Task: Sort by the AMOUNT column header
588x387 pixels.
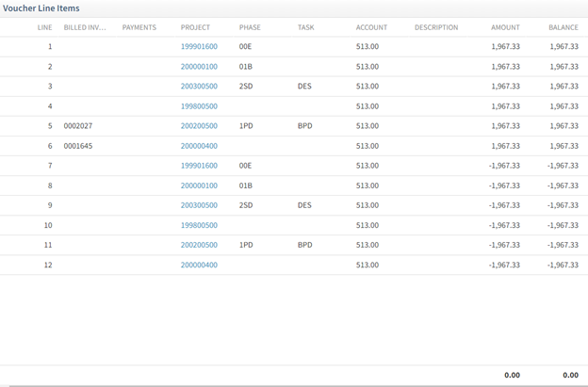Action: tap(505, 27)
